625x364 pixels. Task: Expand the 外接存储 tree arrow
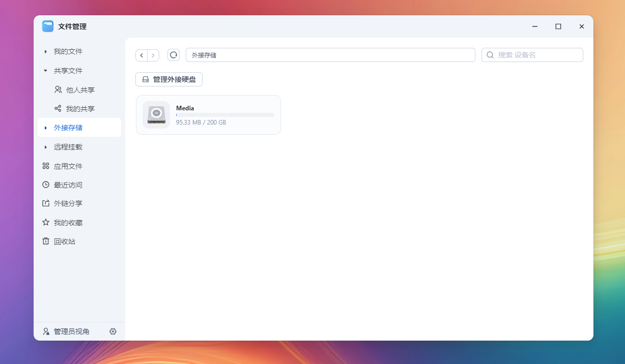click(45, 128)
